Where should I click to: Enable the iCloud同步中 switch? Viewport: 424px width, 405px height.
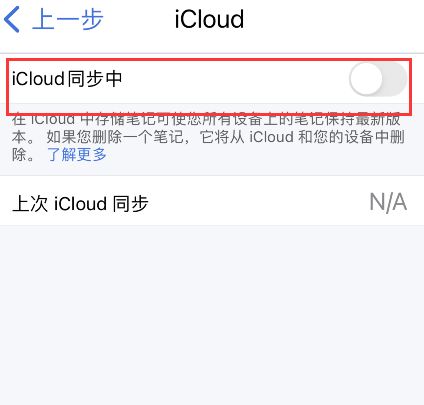[x=378, y=79]
